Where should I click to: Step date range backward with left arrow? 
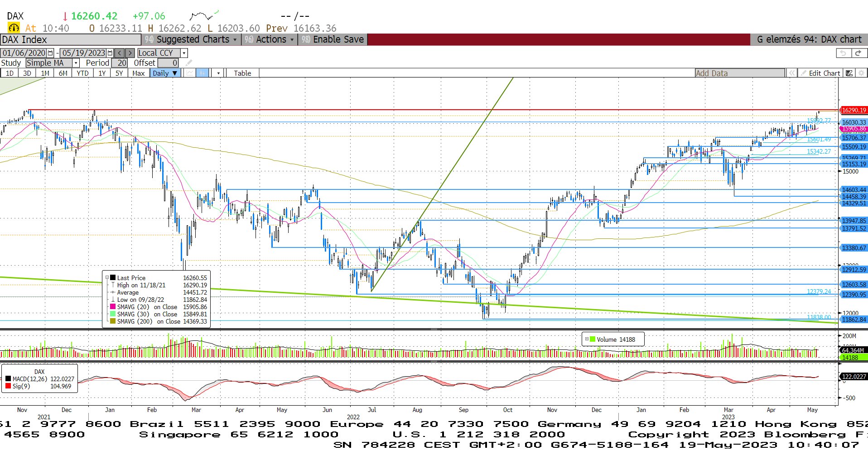(120, 53)
